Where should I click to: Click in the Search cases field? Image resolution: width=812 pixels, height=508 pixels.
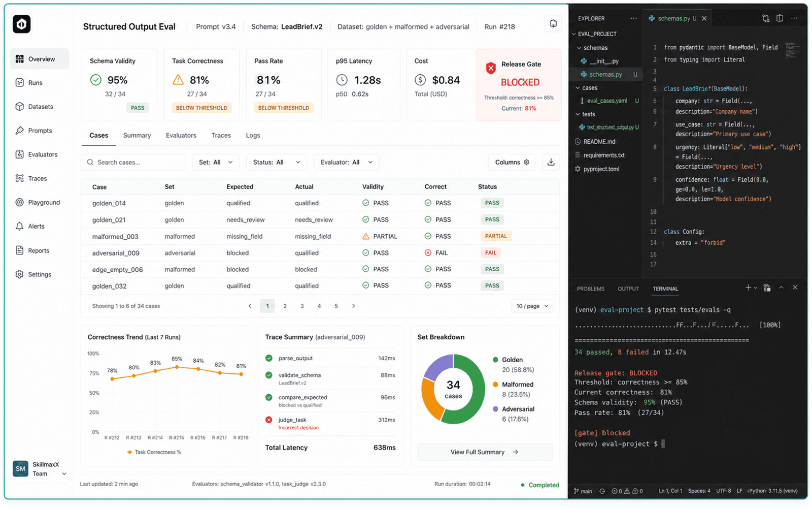pyautogui.click(x=133, y=162)
